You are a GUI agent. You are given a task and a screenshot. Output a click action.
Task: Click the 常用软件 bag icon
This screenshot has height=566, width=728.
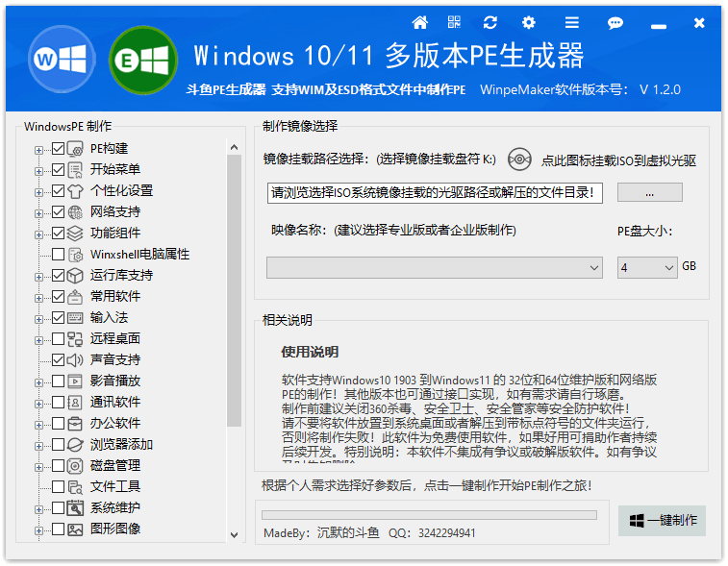pos(75,297)
